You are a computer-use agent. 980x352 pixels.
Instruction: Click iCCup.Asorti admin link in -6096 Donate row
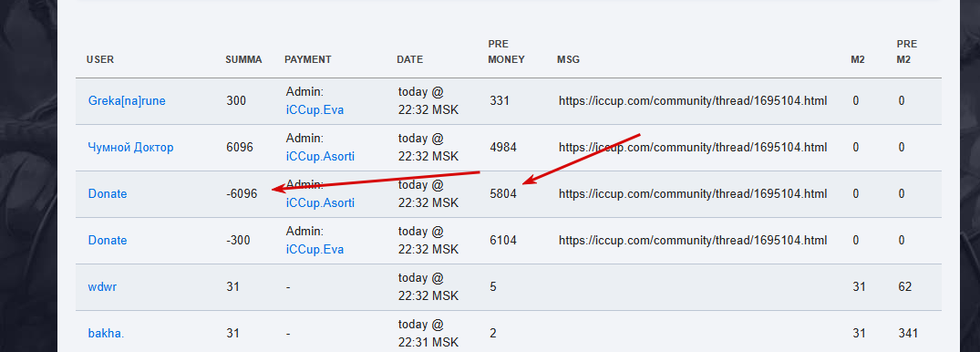(x=320, y=202)
